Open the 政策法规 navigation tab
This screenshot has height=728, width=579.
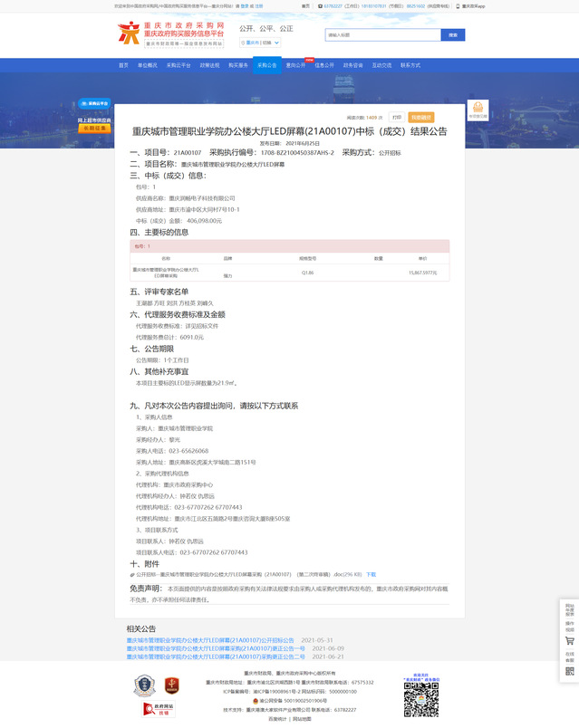click(209, 65)
